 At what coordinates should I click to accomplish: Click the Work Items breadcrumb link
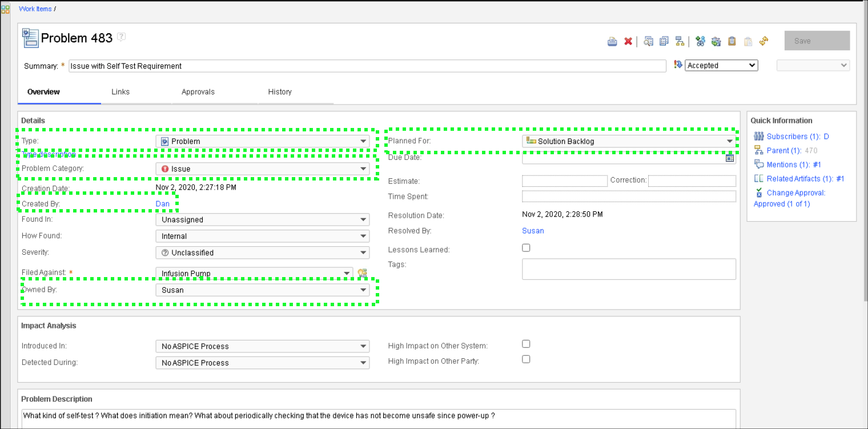pos(35,9)
